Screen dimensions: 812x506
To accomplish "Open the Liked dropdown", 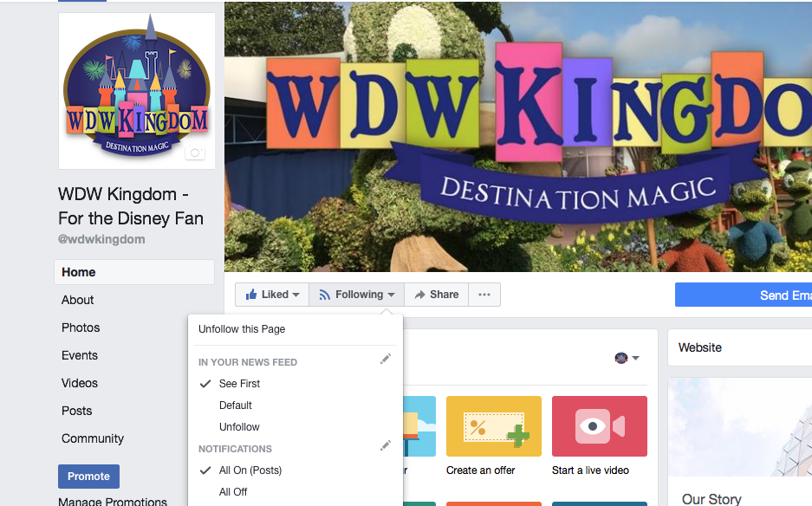I will (x=272, y=295).
